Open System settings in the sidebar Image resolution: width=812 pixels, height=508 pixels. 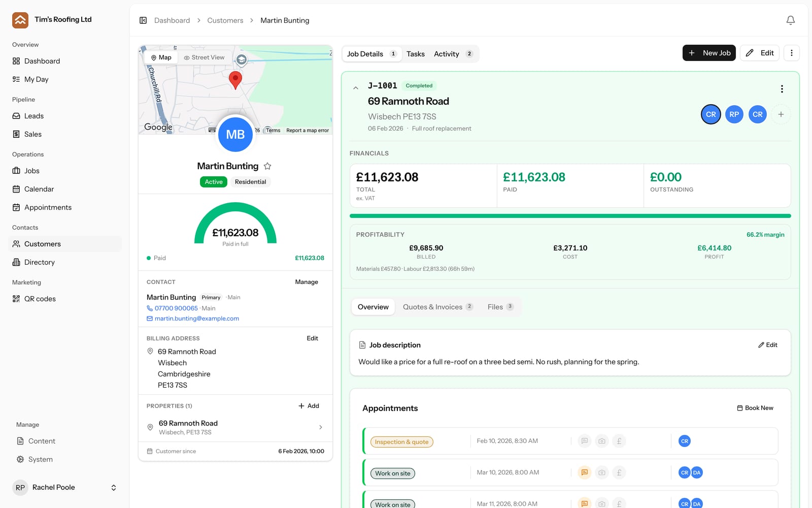(65, 459)
